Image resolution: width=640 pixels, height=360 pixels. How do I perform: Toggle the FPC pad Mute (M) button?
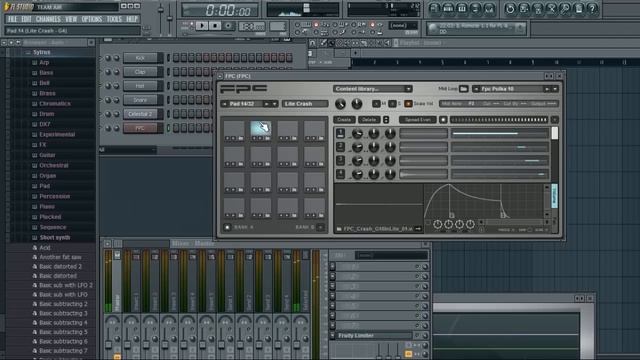[x=376, y=104]
